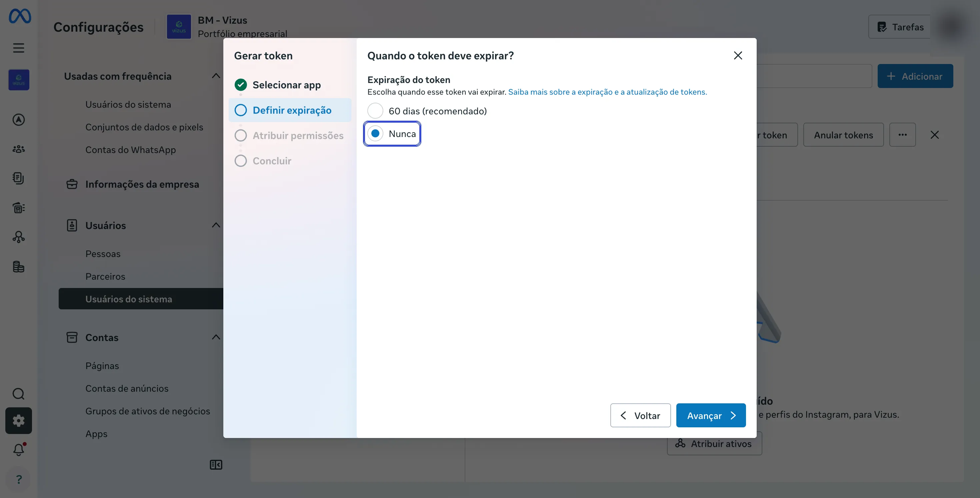The width and height of the screenshot is (980, 498).
Task: Collapse Usadas com frequência section
Action: [x=216, y=76]
